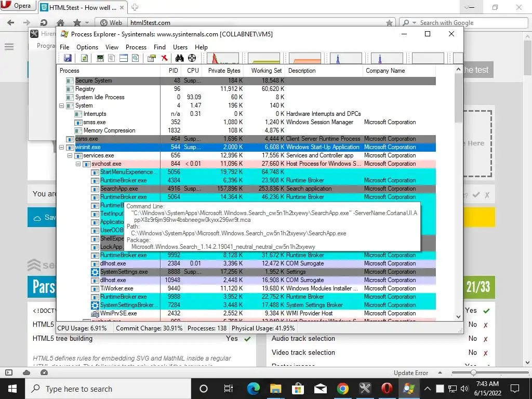
Task: Switch to the HTML5test tab in Opera
Action: point(83,7)
